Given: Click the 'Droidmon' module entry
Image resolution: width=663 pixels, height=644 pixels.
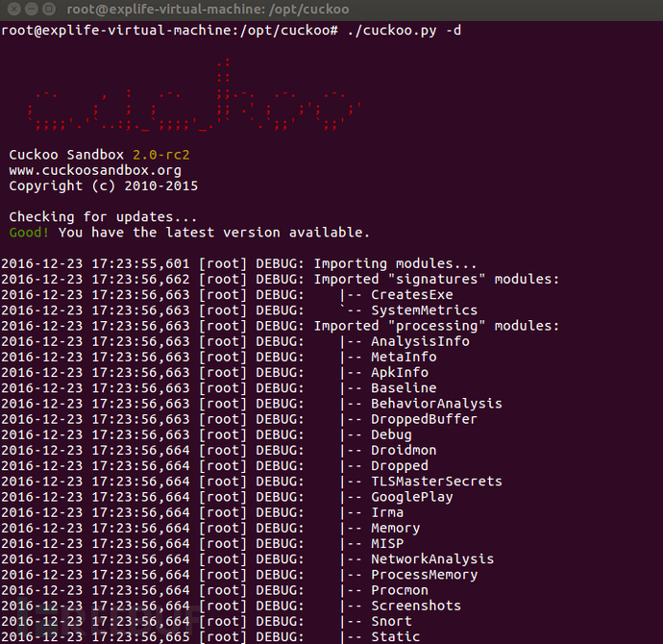Looking at the screenshot, I should pos(404,451).
